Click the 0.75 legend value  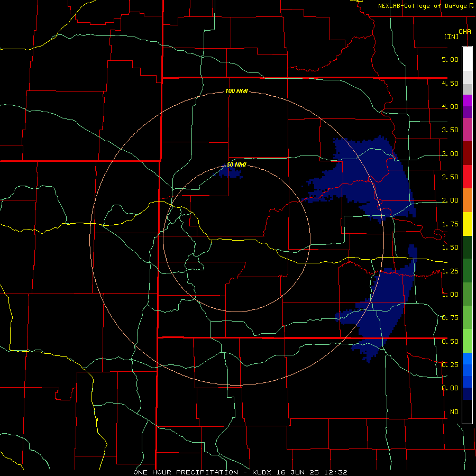point(450,318)
